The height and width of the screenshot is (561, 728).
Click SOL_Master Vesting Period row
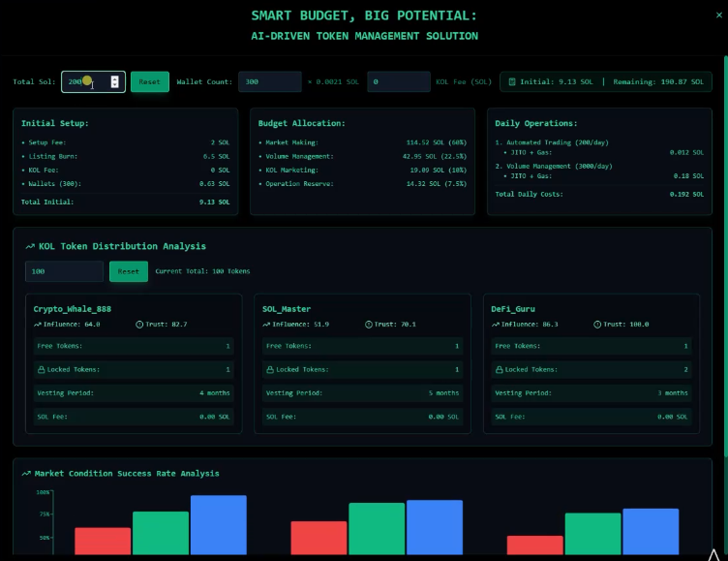click(x=363, y=393)
